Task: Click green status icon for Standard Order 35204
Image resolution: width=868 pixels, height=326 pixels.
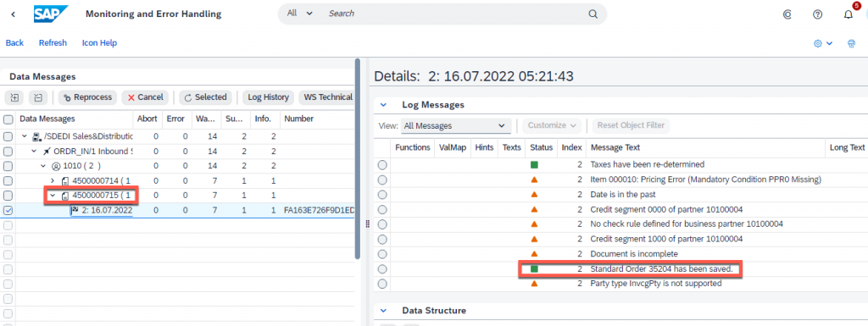Action: [534, 269]
